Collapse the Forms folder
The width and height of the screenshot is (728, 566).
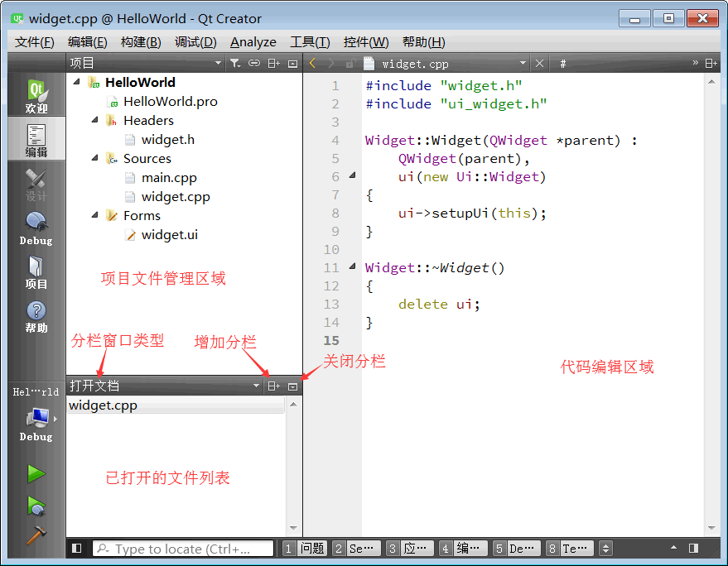click(94, 215)
